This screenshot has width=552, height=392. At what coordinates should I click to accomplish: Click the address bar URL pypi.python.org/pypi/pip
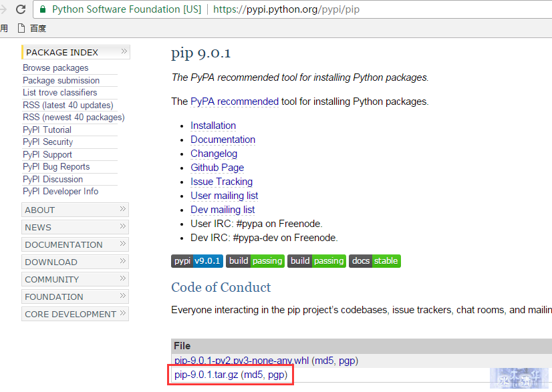286,9
